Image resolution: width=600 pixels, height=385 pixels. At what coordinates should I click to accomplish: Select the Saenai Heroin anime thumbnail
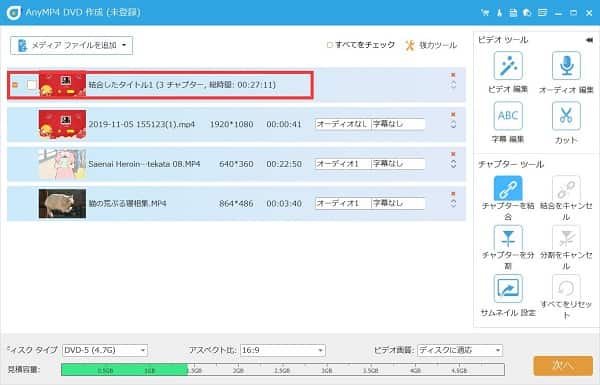coord(62,164)
